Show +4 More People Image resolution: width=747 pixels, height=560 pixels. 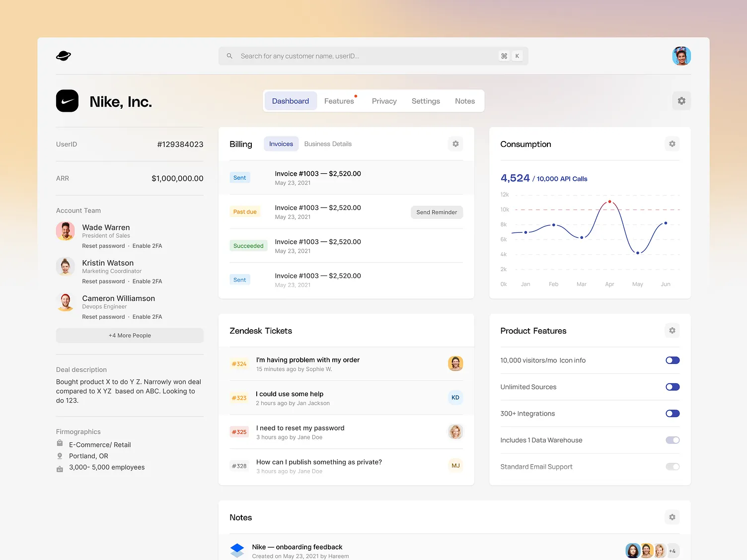130,336
